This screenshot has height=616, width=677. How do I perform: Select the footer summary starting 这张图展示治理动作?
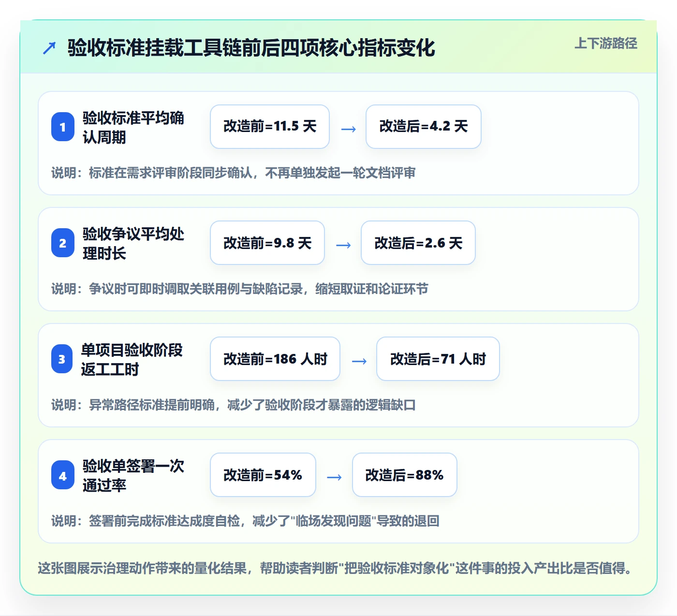336,568
